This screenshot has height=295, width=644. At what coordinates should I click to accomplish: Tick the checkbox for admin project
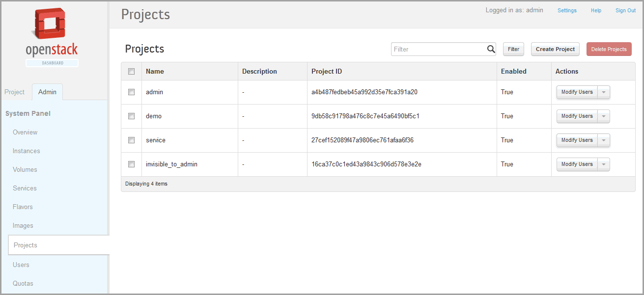pos(131,92)
